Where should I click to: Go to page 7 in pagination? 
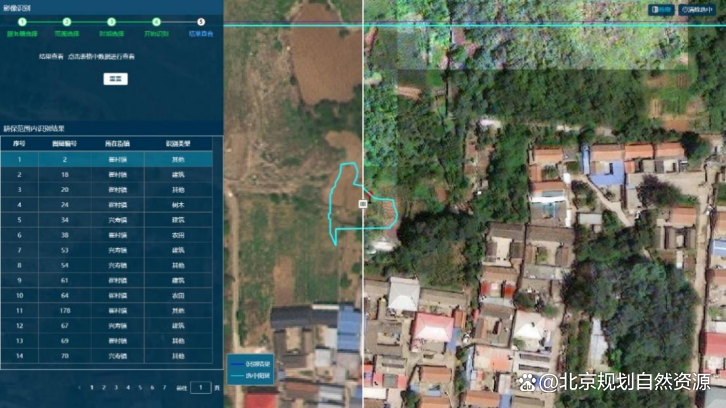click(x=165, y=387)
